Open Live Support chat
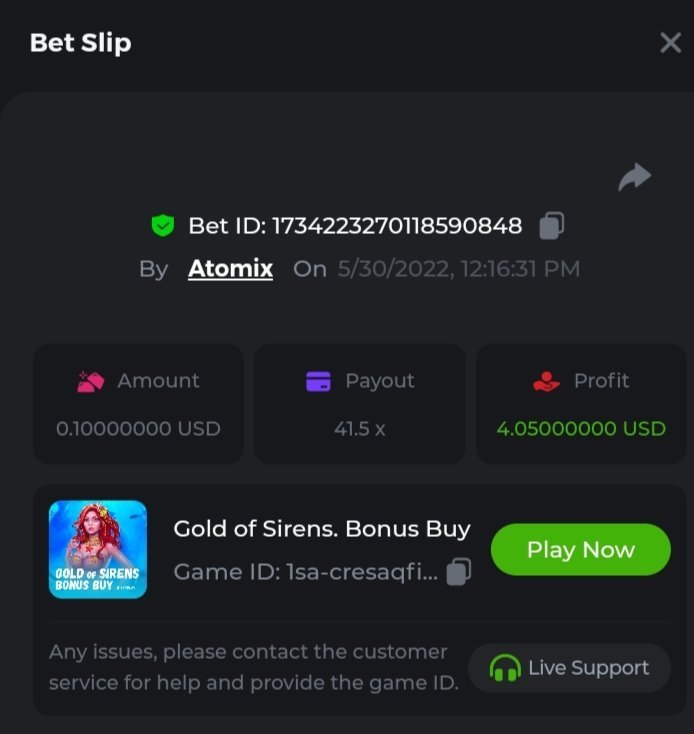 point(569,668)
